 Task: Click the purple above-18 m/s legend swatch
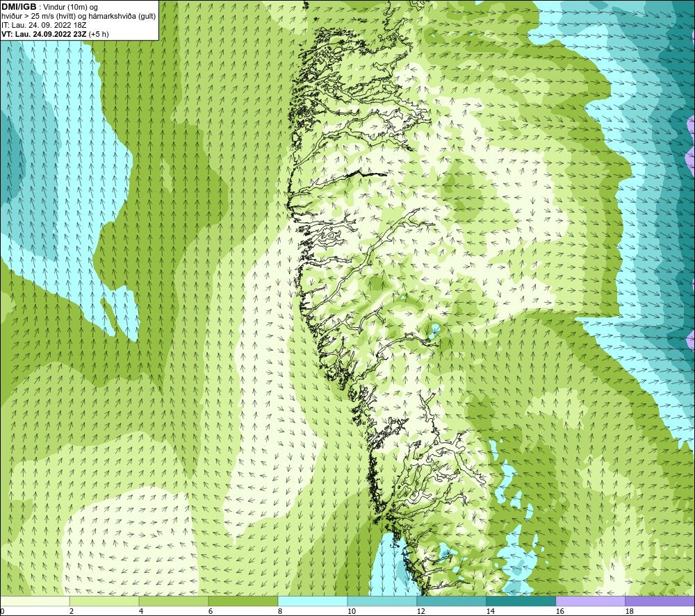tap(660, 601)
